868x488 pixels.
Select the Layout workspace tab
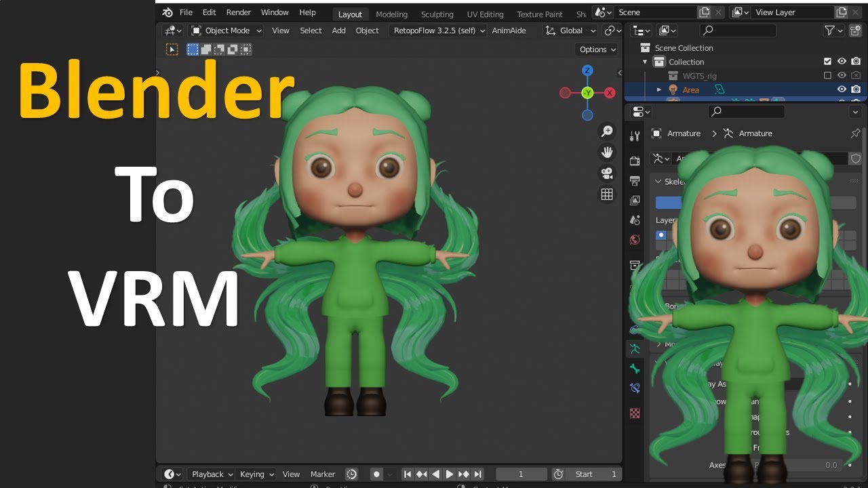pyautogui.click(x=350, y=14)
